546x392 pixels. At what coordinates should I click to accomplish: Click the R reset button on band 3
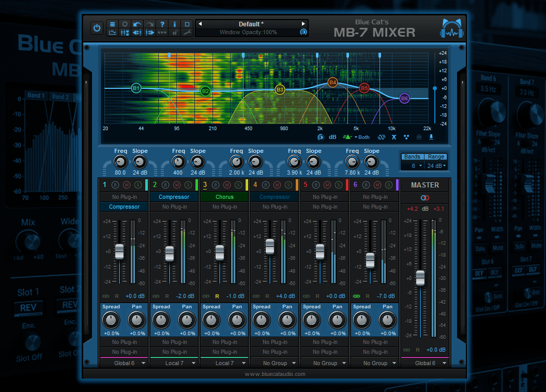click(217, 296)
